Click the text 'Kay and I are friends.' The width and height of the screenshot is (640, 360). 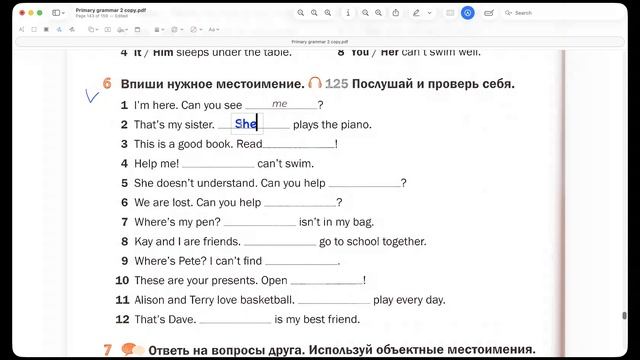pyautogui.click(x=187, y=241)
